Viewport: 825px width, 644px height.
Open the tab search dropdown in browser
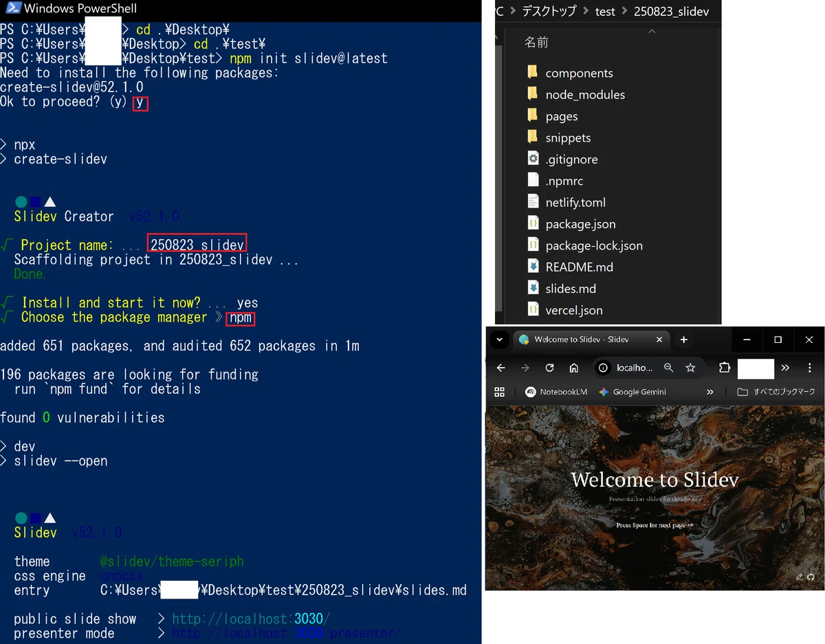500,340
